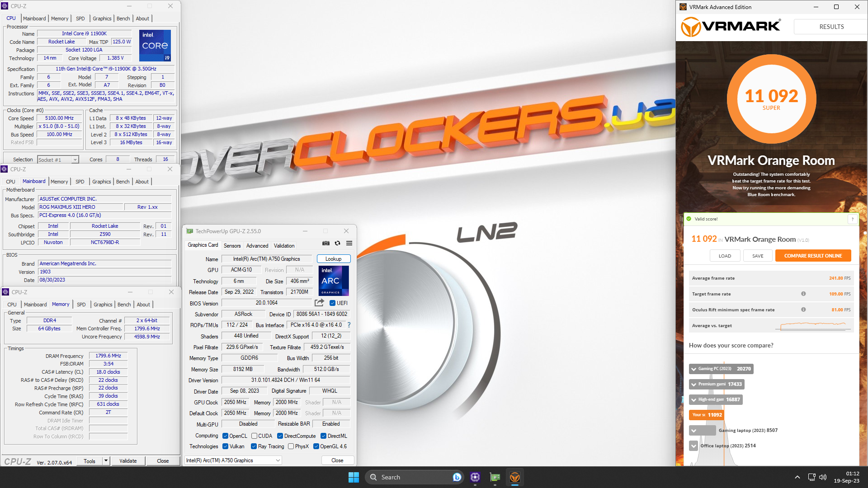The image size is (868, 488).
Task: Refresh GPU-Z data with the refresh icon
Action: (x=337, y=243)
